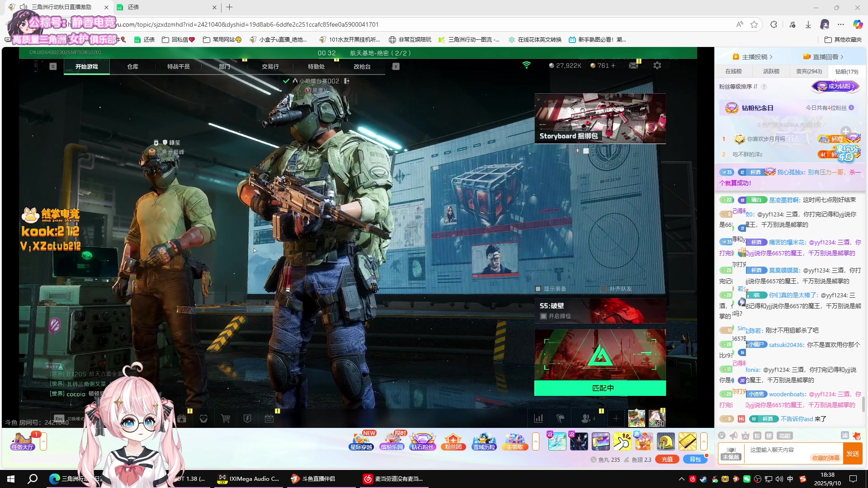Click the 成为钻粉 button
The image size is (868, 488).
point(835,86)
